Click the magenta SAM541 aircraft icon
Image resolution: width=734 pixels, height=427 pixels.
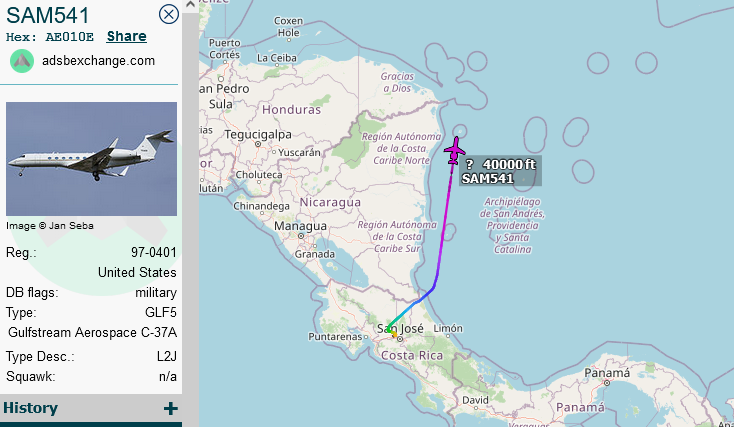(455, 151)
